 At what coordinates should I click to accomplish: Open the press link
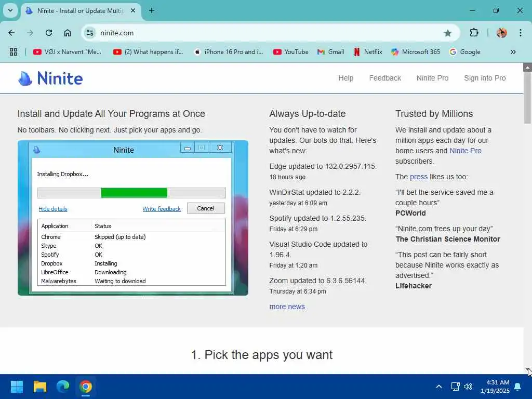pyautogui.click(x=418, y=177)
